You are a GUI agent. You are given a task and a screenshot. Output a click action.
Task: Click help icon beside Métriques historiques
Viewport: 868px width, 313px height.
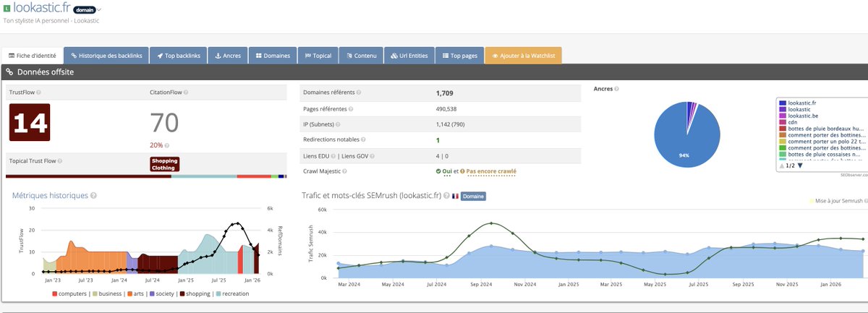(94, 195)
